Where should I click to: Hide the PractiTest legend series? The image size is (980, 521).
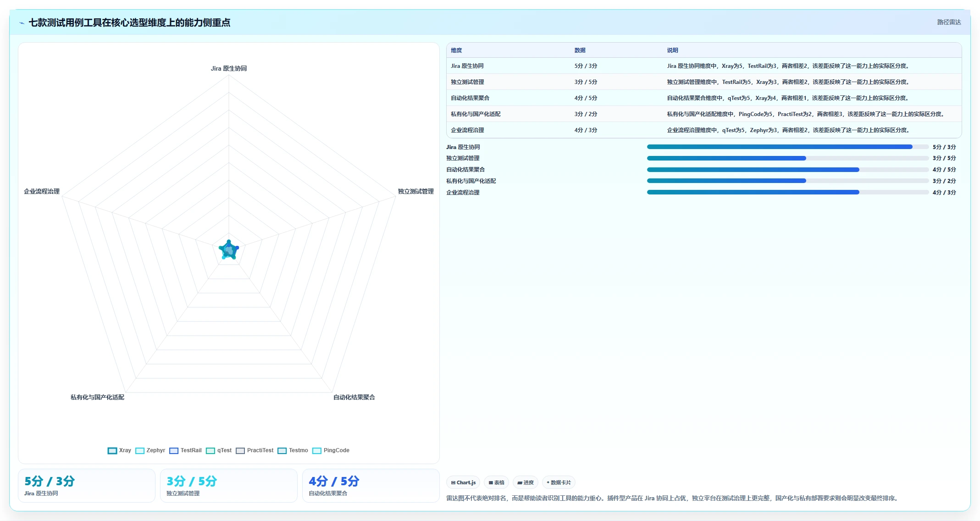[x=255, y=450]
